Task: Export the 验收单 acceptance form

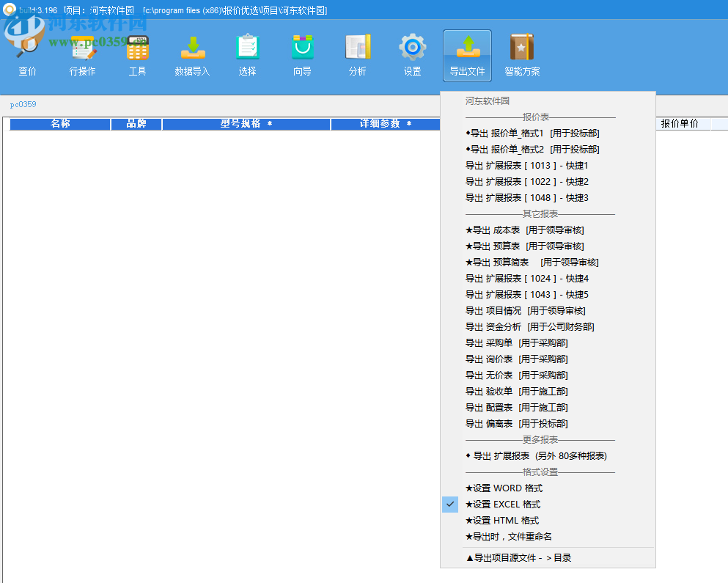Action: point(517,392)
